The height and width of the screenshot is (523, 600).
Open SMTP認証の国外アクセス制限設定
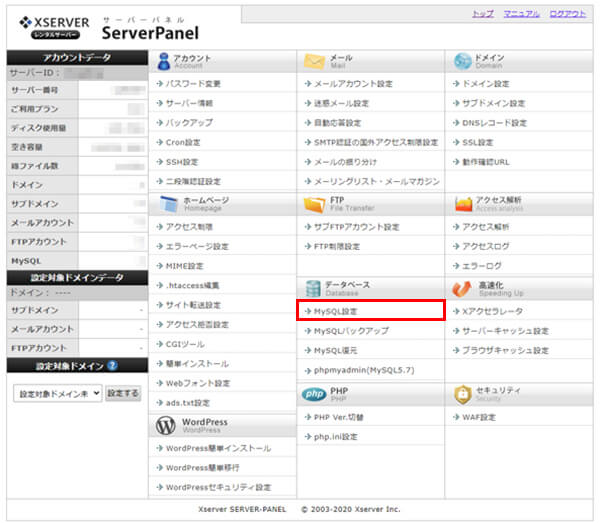[x=376, y=142]
